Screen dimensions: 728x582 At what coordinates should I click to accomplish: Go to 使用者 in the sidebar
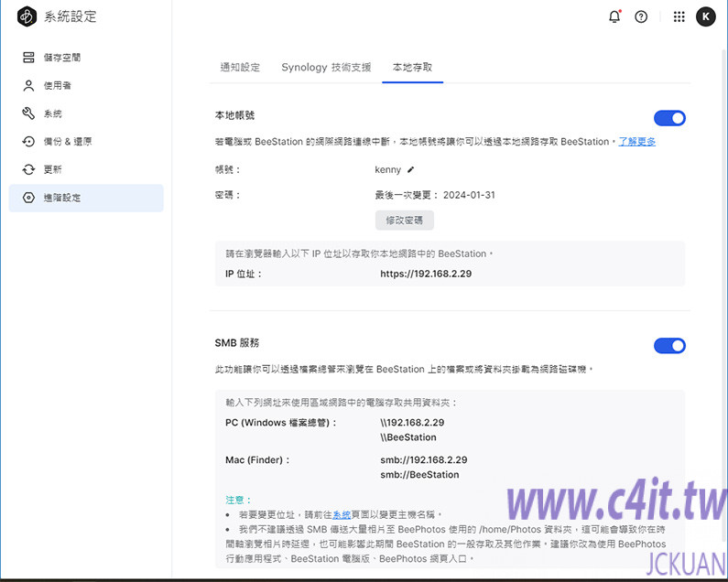coord(86,85)
